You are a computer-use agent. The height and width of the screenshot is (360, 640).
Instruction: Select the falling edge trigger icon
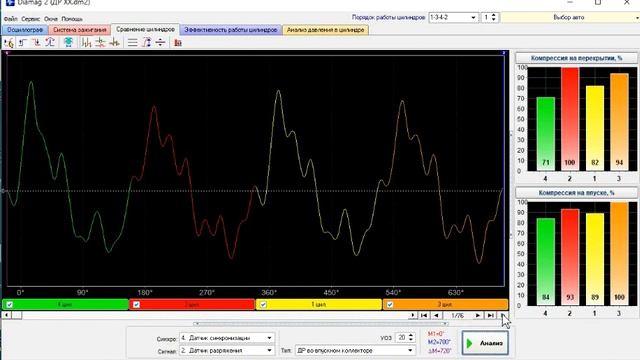pyautogui.click(x=36, y=42)
